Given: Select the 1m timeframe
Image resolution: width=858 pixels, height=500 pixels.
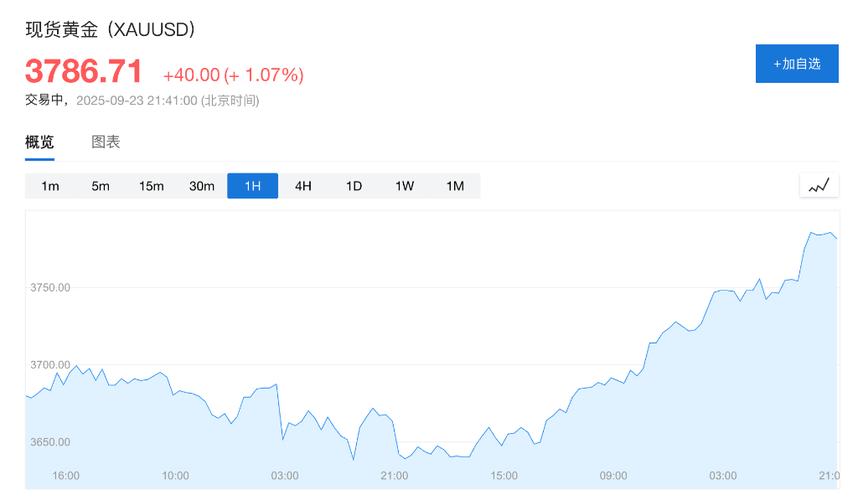Looking at the screenshot, I should pyautogui.click(x=50, y=186).
